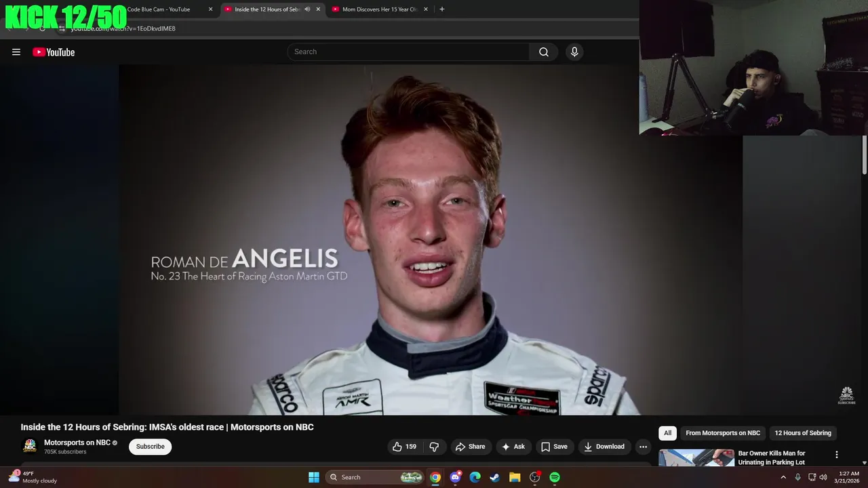Open the Motorsports on NBC channel avatar
Screen dimensions: 868x488
point(30,446)
